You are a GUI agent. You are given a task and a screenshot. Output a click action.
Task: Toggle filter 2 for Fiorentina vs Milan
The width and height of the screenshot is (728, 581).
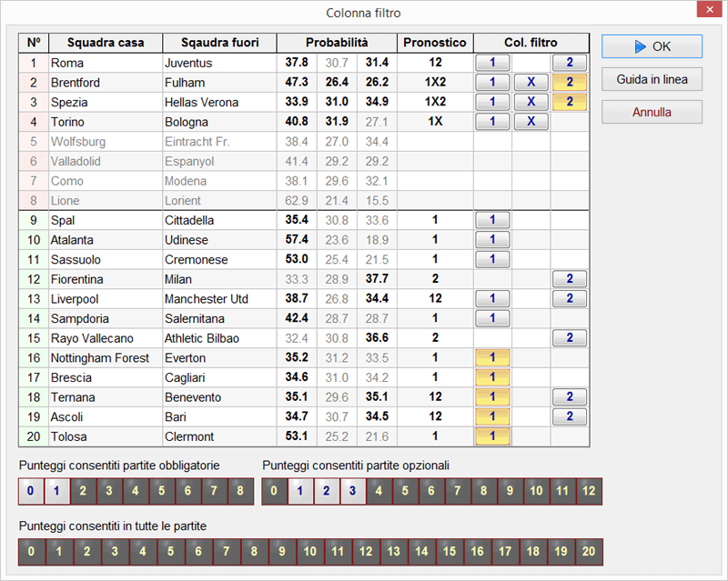570,279
